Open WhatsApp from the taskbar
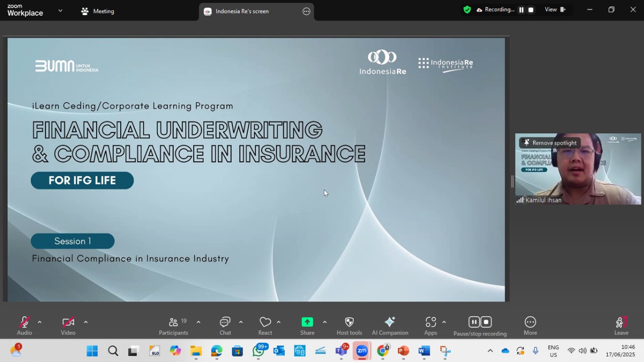The width and height of the screenshot is (644, 362). pyautogui.click(x=259, y=351)
